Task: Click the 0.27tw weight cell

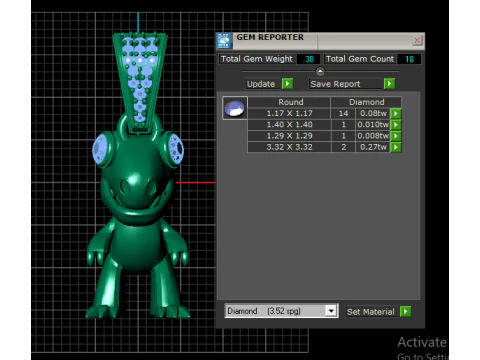Action: coord(373,147)
